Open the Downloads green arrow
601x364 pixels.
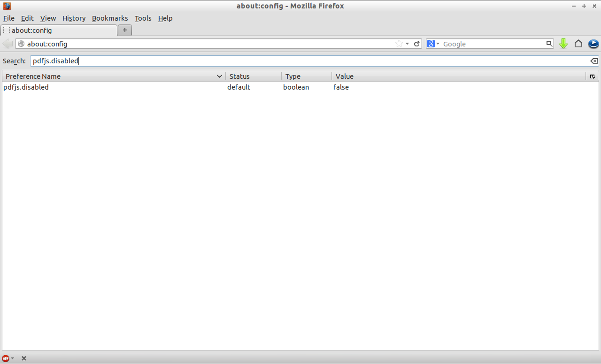point(563,44)
